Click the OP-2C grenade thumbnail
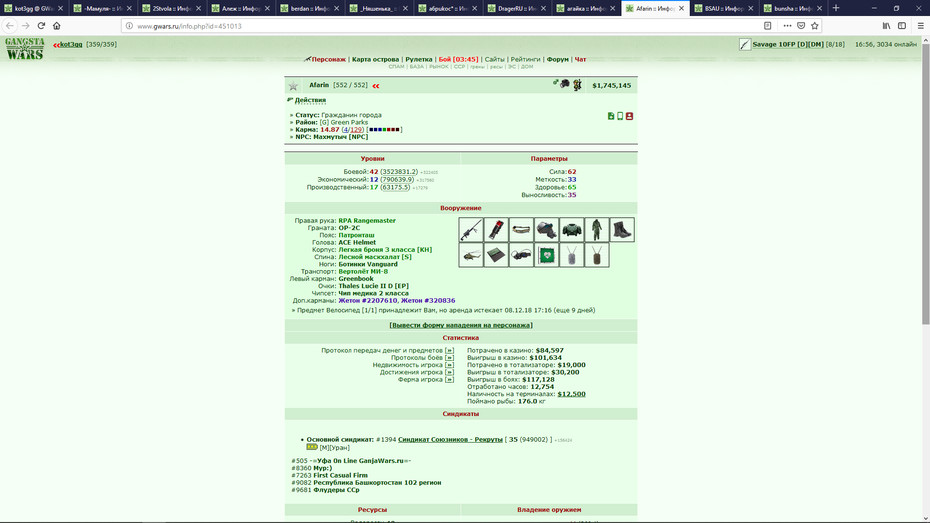This screenshot has width=930, height=523. [496, 230]
